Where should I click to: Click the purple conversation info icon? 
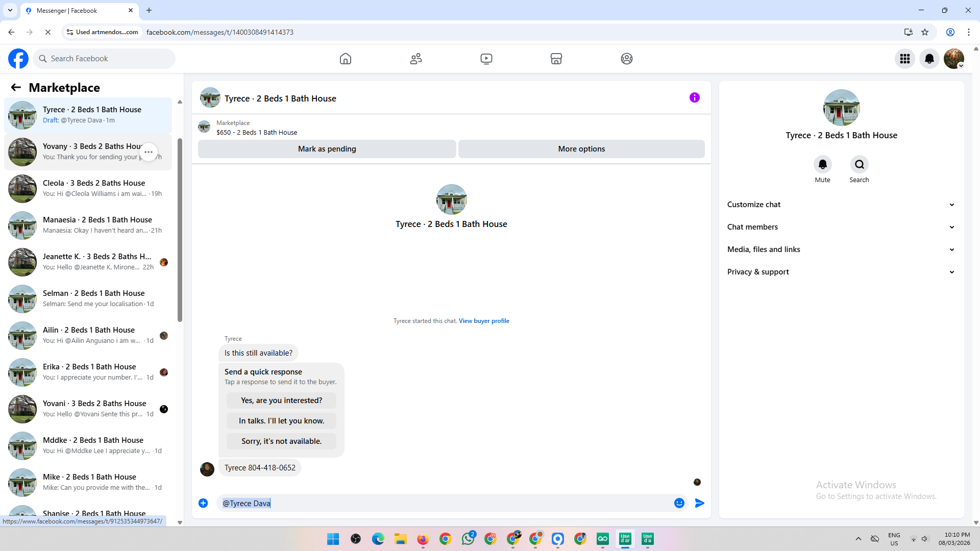pyautogui.click(x=695, y=97)
